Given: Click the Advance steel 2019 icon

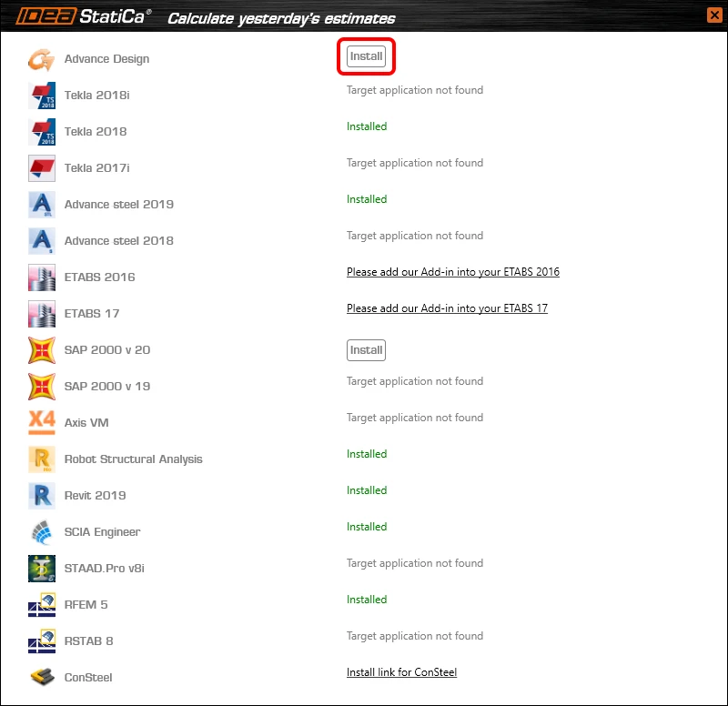Looking at the screenshot, I should coord(41,205).
